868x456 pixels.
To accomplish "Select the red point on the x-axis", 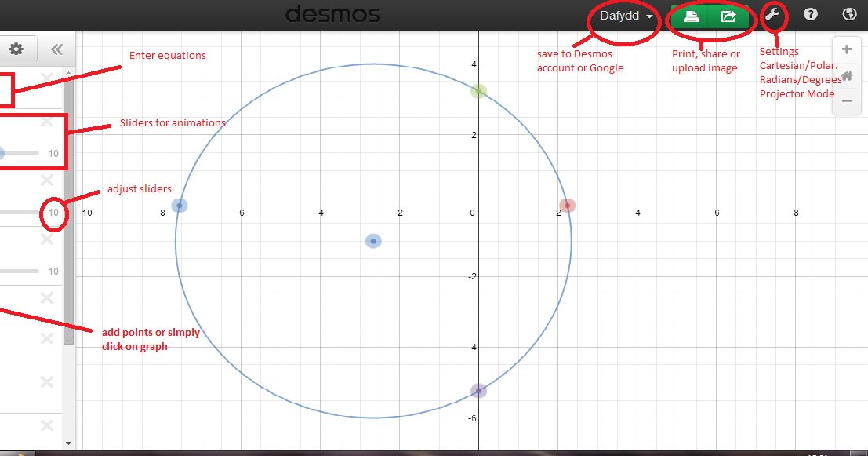I will [x=567, y=206].
